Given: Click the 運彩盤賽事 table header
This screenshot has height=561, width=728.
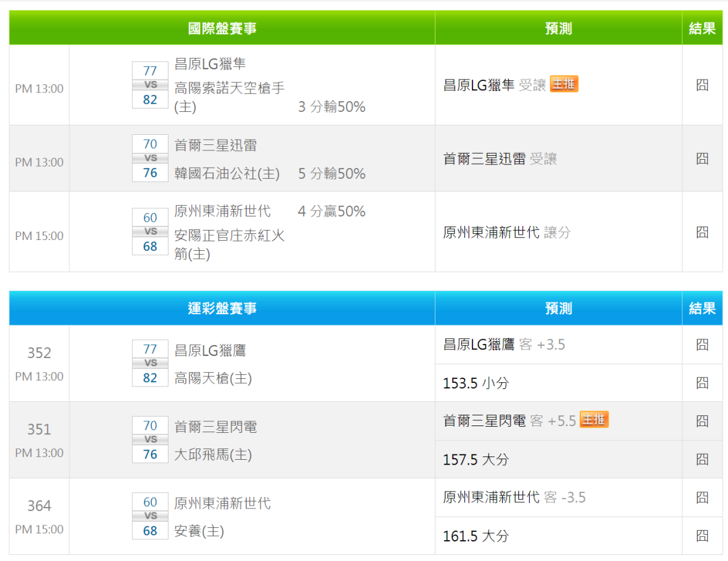Looking at the screenshot, I should click(x=222, y=308).
